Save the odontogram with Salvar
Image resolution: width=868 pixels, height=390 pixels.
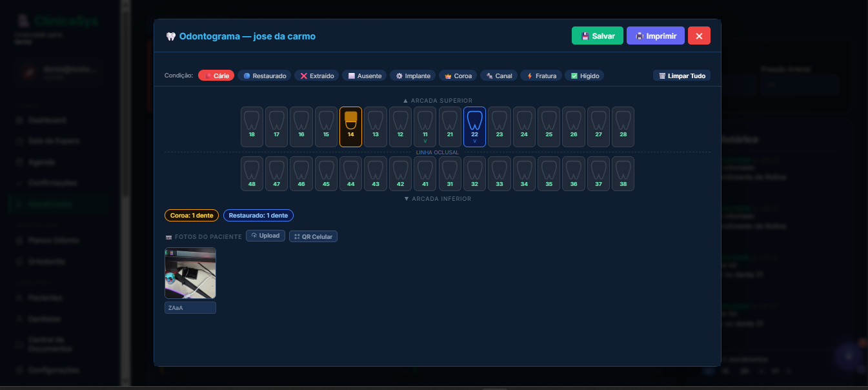(x=598, y=36)
